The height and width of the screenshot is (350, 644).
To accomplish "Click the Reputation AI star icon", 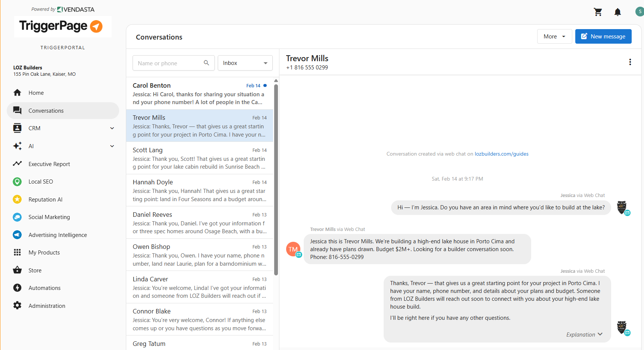I will [17, 199].
